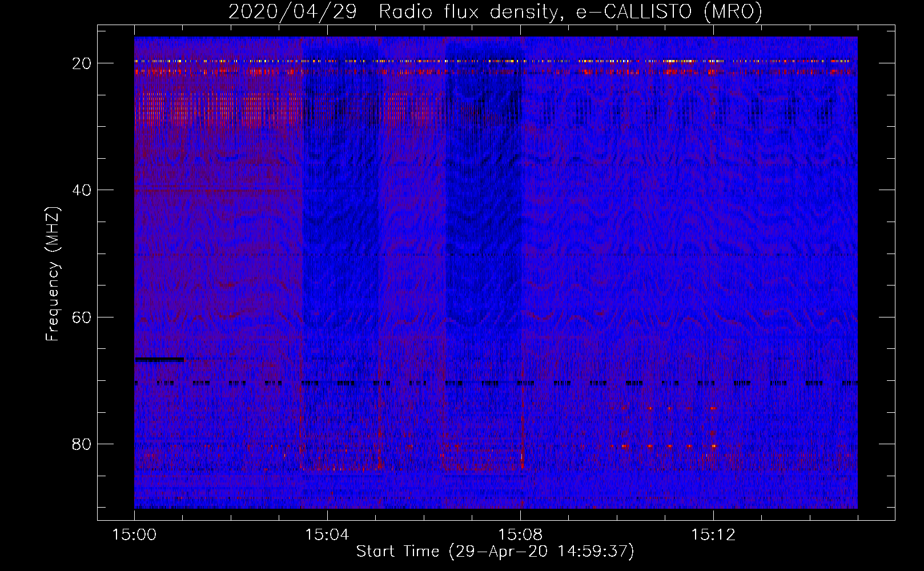Select the '15:08' time axis label
924x571 pixels.
pyautogui.click(x=520, y=535)
